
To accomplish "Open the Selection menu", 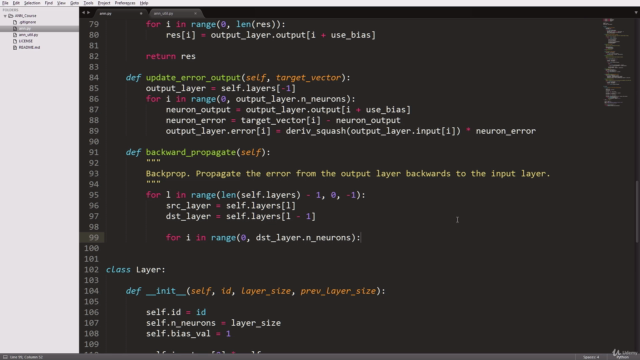I will [x=32, y=3].
